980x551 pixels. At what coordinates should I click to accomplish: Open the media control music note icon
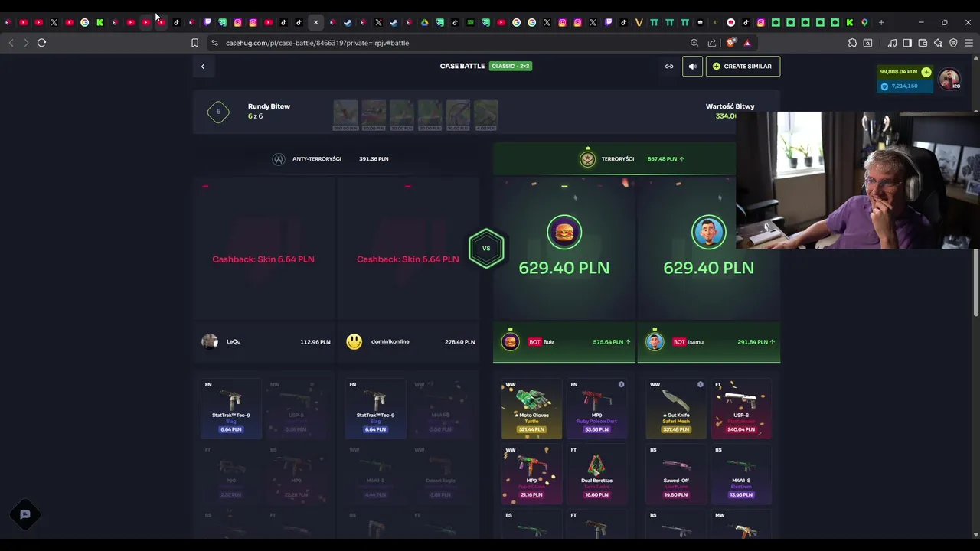click(892, 43)
